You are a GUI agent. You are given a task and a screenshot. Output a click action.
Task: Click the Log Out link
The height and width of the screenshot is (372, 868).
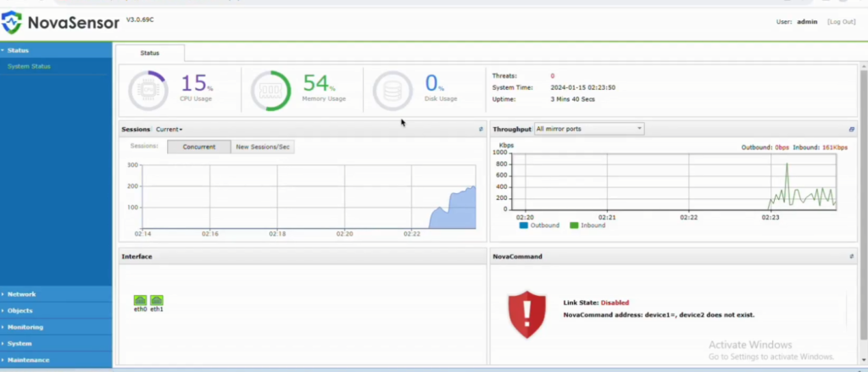pyautogui.click(x=841, y=21)
